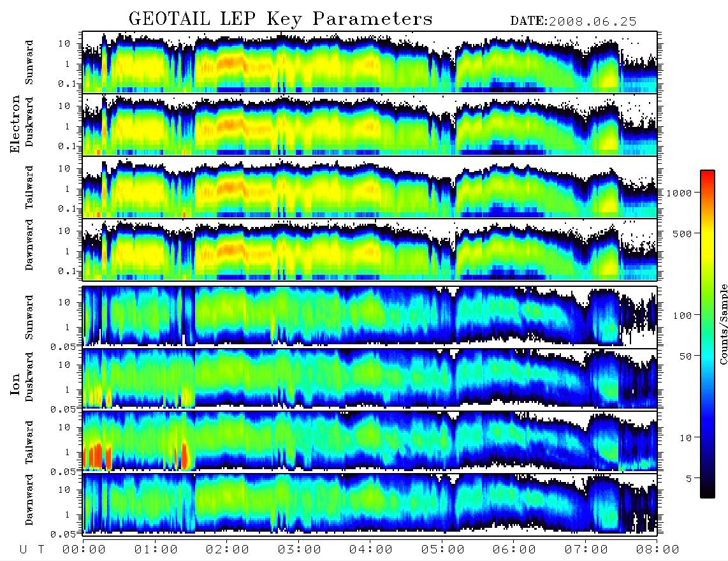Image resolution: width=728 pixels, height=561 pixels.
Task: Click the 00:00 time tick label
Action: [84, 550]
